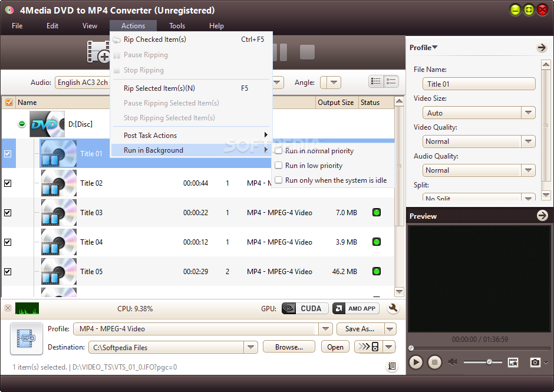This screenshot has width=554, height=392.
Task: Click the DVD disc icon
Action: [x=47, y=124]
